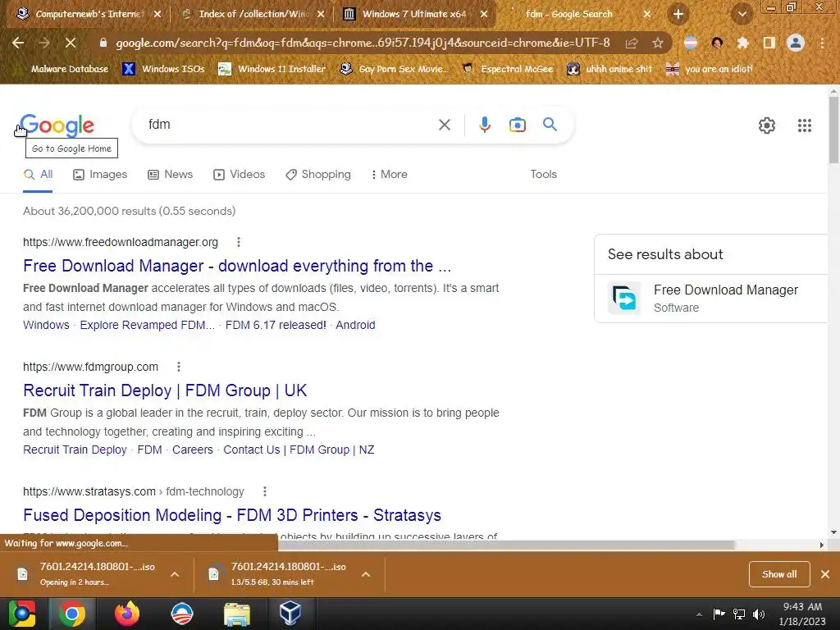
Task: Open the search Tools button
Action: pyautogui.click(x=543, y=175)
